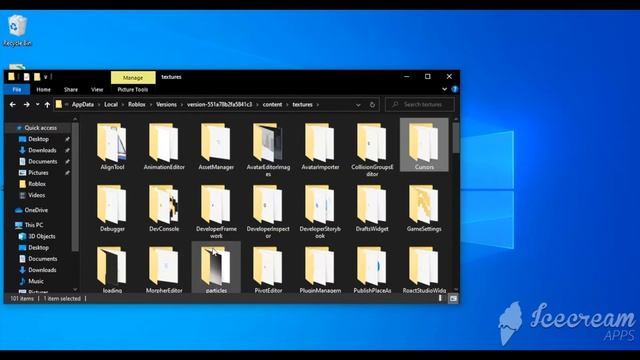Go up one folder level

pyautogui.click(x=47, y=105)
